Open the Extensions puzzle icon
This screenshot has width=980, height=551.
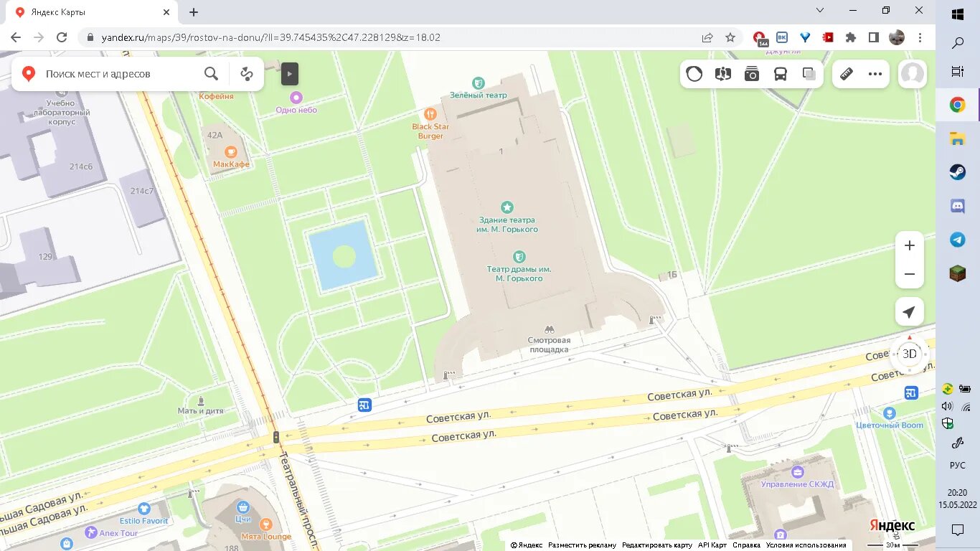coord(851,37)
